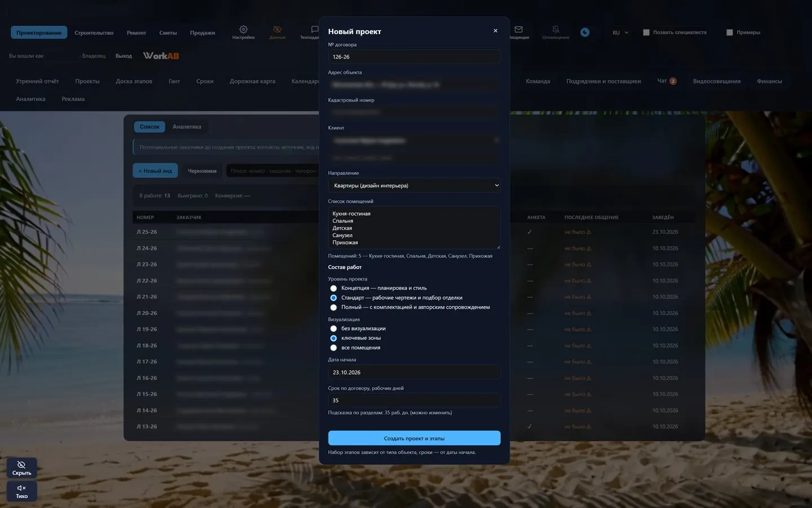Open the Черновики button
The width and height of the screenshot is (812, 508).
coord(202,171)
